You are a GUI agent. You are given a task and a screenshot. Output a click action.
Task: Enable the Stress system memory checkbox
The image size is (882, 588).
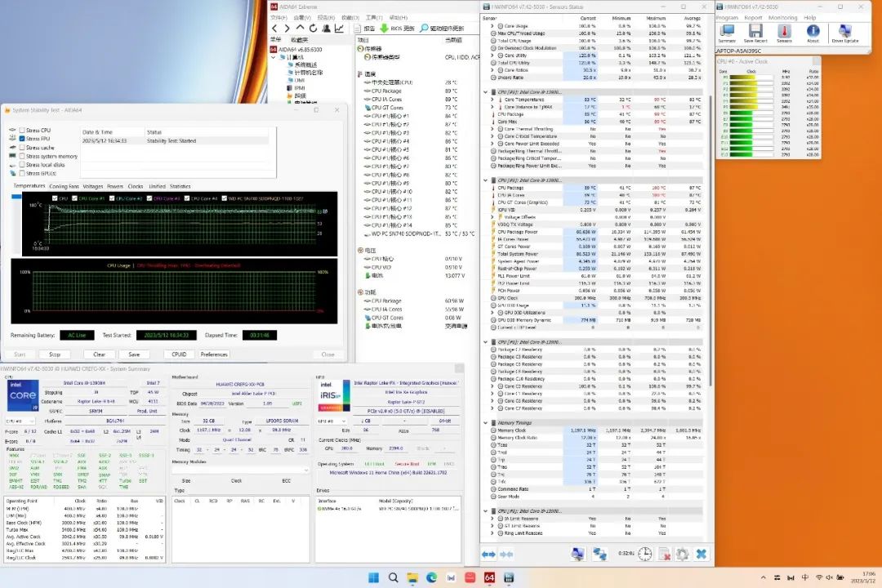(22, 156)
